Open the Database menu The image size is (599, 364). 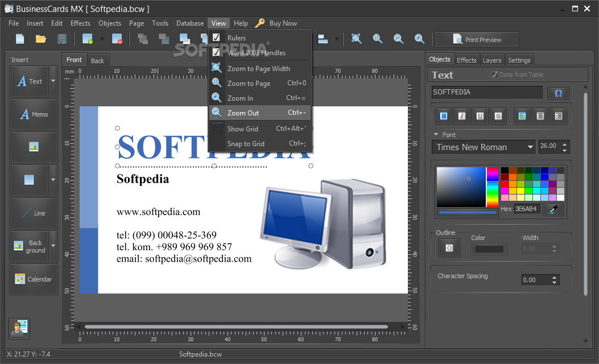190,23
